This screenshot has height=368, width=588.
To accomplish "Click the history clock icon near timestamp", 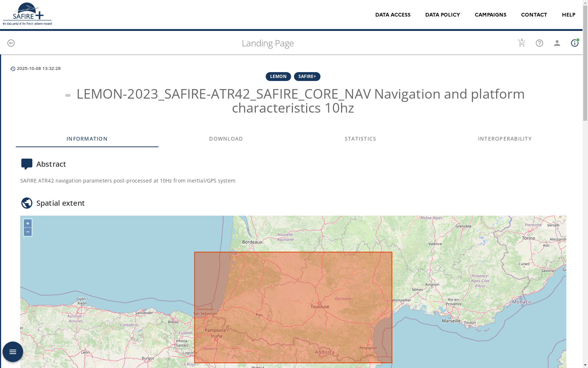I will [13, 69].
